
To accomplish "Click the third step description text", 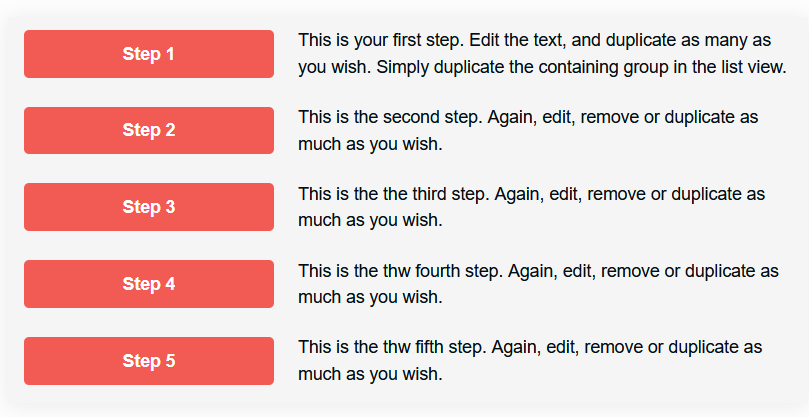I will pyautogui.click(x=531, y=207).
